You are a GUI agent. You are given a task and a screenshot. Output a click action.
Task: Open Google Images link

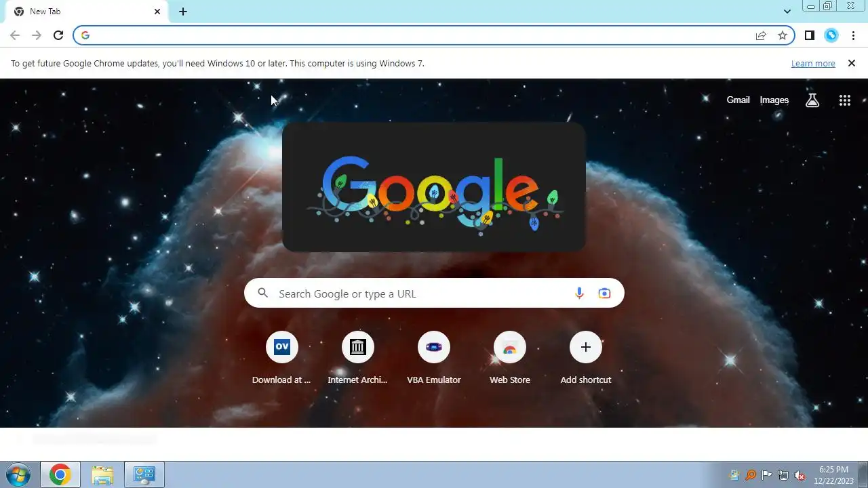774,100
